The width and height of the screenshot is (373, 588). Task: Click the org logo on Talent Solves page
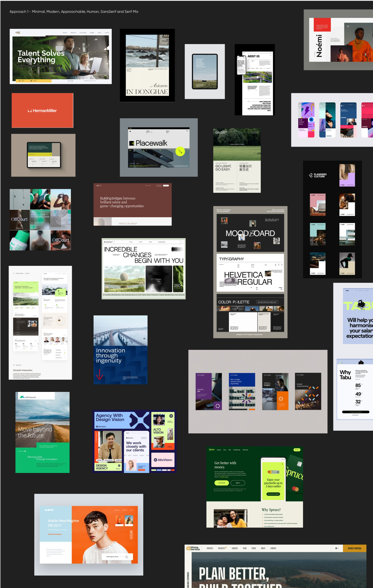[18, 32]
